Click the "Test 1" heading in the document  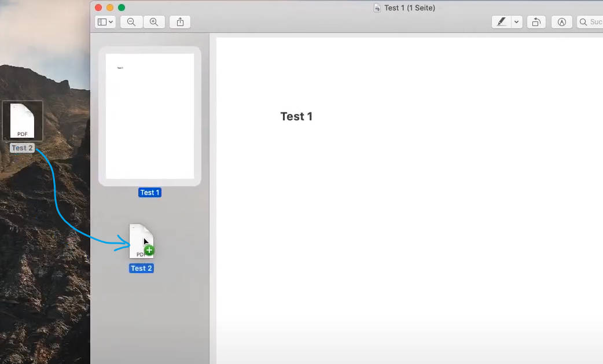tap(296, 116)
